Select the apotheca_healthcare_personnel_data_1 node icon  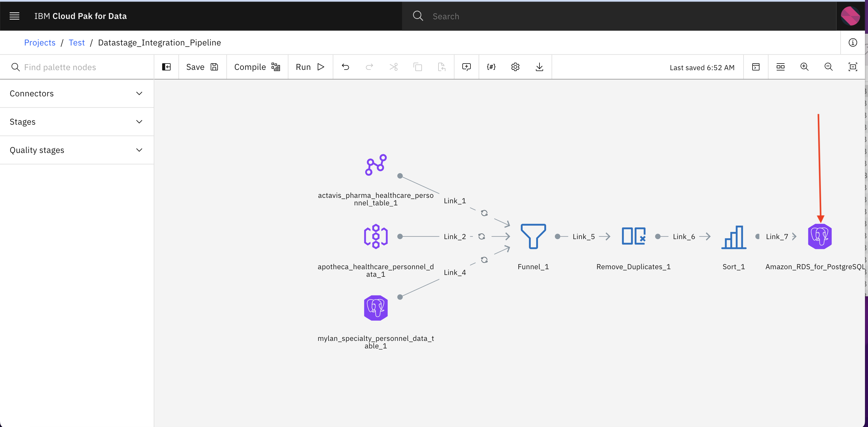point(375,236)
